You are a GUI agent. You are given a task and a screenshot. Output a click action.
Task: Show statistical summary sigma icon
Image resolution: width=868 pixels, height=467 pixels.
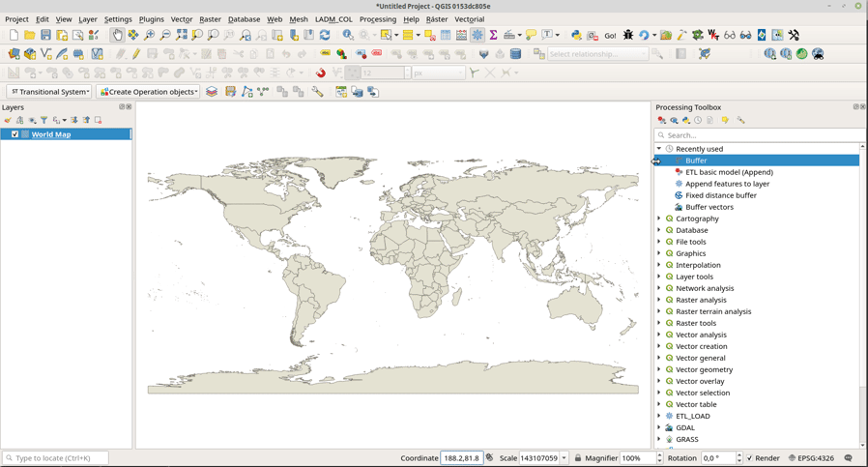[x=493, y=35]
